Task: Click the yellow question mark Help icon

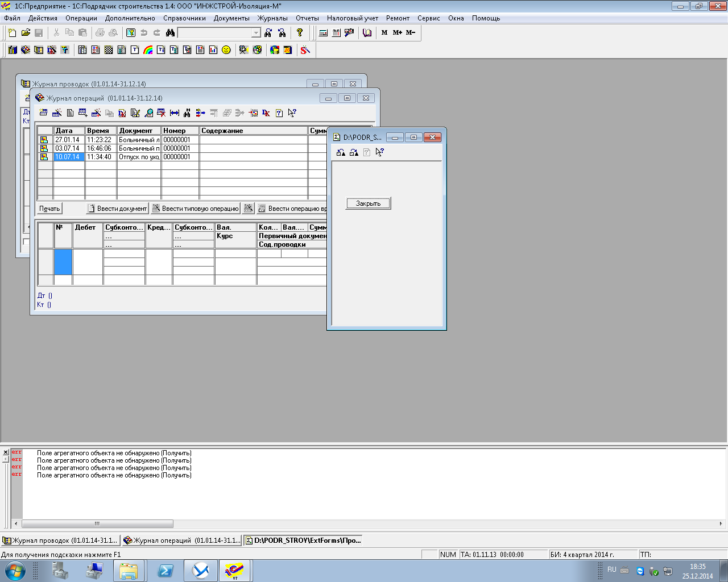Action: click(300, 33)
